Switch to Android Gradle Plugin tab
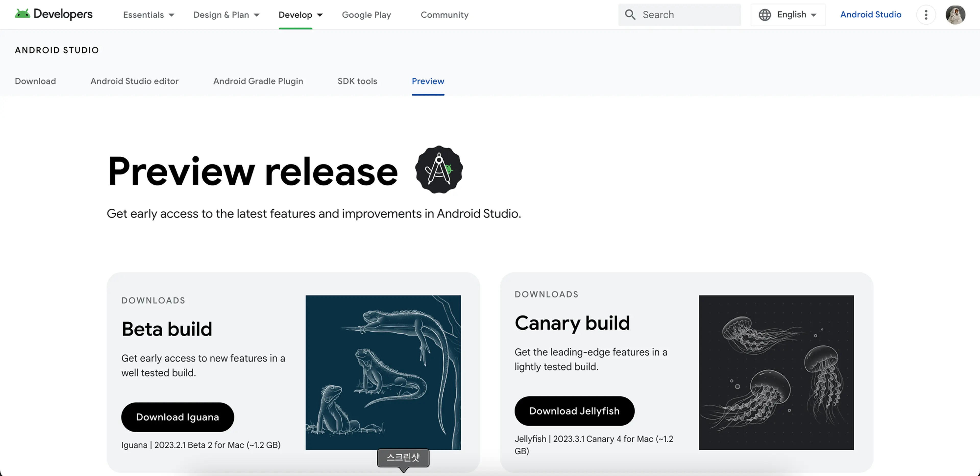 click(x=258, y=81)
